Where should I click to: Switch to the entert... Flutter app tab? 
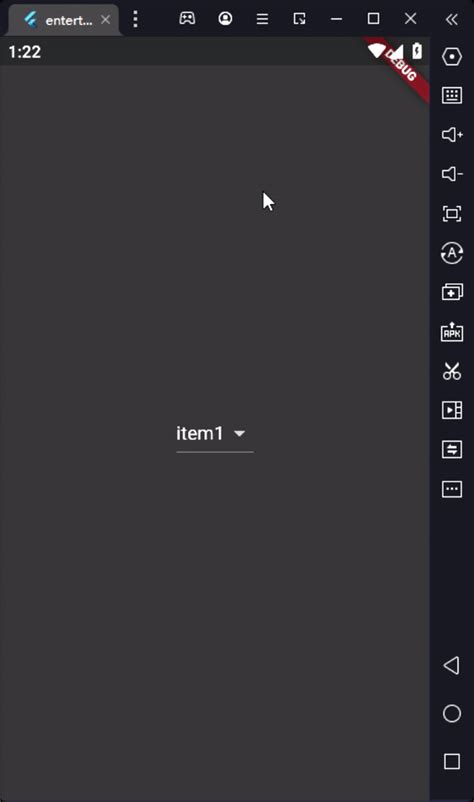[x=61, y=20]
